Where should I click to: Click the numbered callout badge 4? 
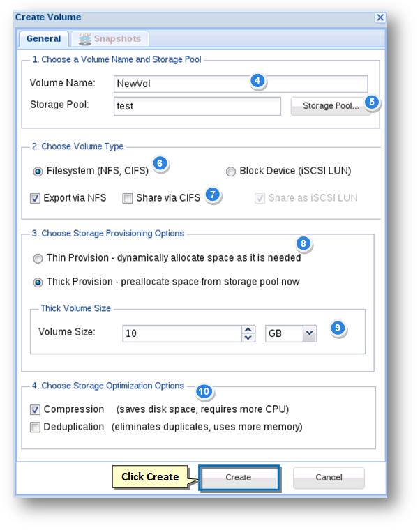pyautogui.click(x=257, y=80)
